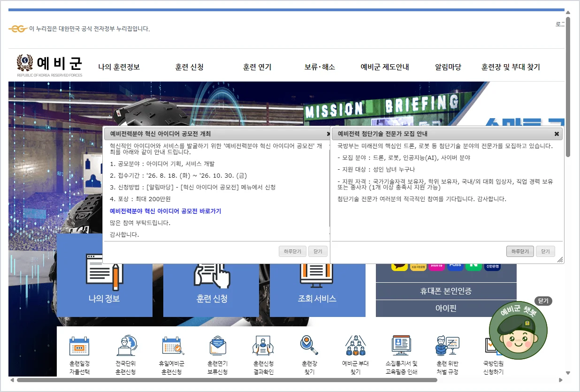The height and width of the screenshot is (392, 580).
Task: Open 훈련 위반 처벌 규정 shortcut
Action: pos(447,355)
